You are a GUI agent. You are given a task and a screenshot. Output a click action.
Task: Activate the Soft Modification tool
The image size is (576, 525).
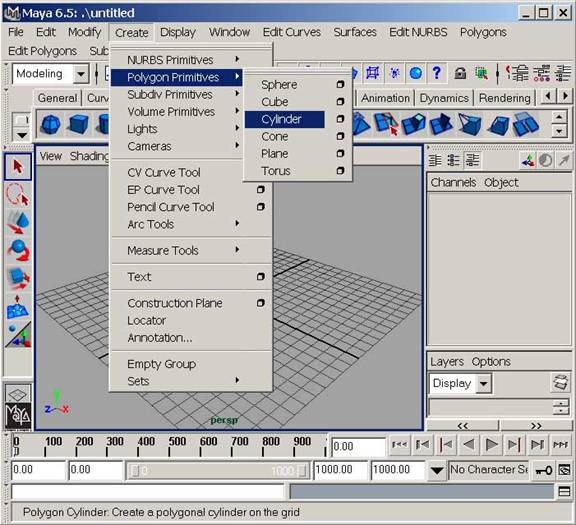click(18, 306)
